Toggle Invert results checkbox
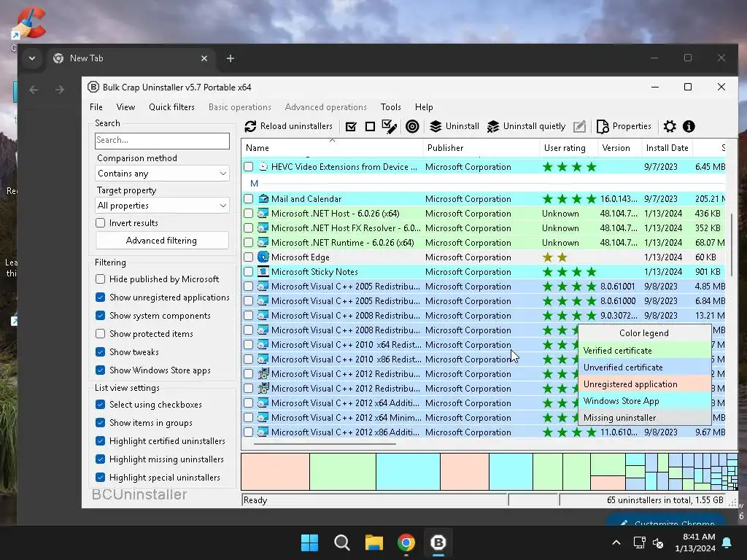 tap(100, 223)
